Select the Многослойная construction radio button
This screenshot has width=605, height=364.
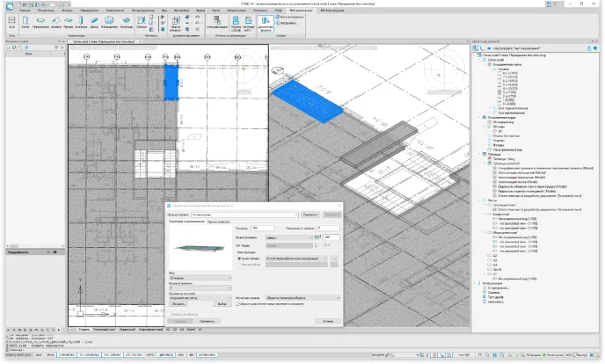coord(240,258)
